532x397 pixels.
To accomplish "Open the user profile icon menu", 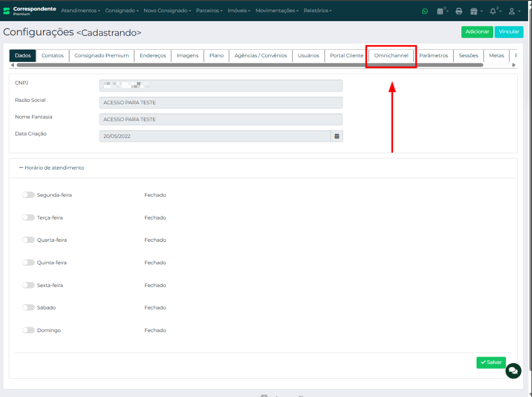I will click(x=513, y=11).
